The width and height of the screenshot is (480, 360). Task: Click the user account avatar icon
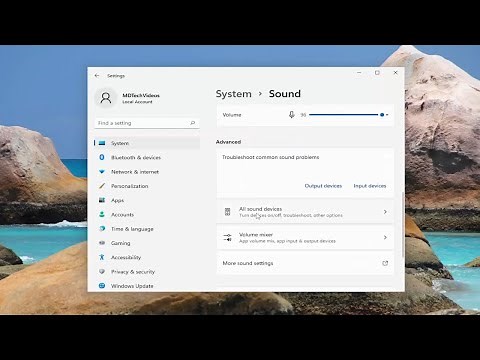[x=106, y=98]
